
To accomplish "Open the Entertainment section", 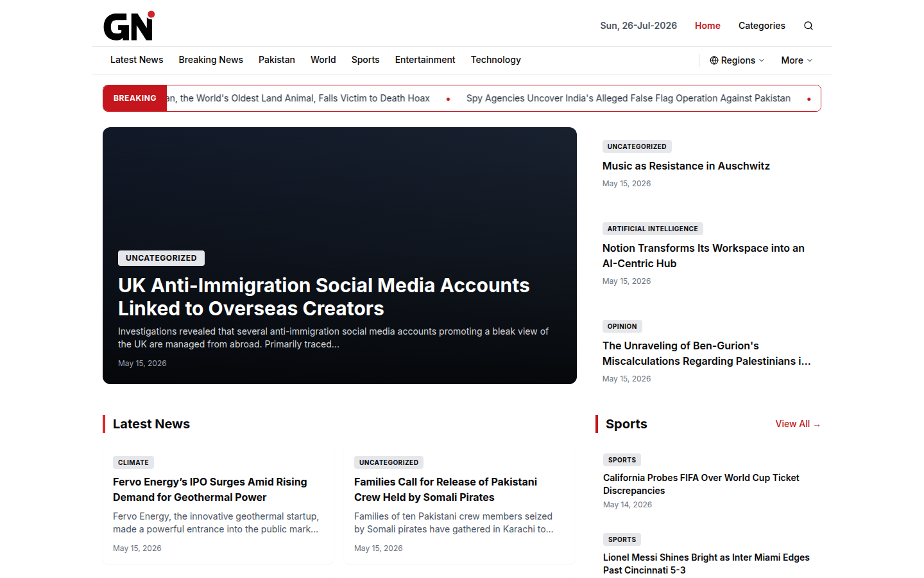I will click(x=425, y=60).
